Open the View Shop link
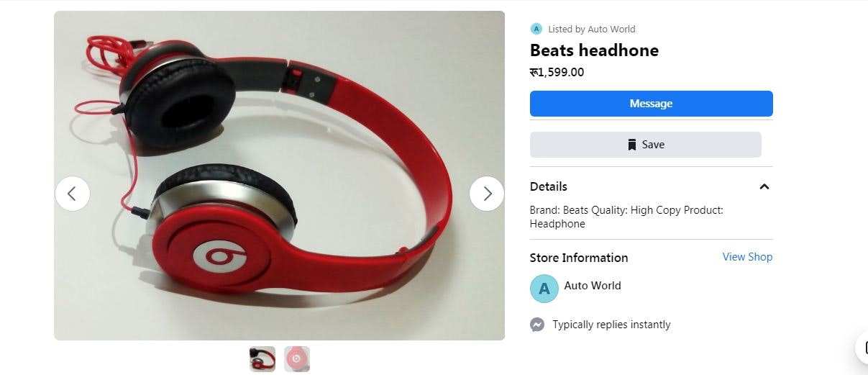The height and width of the screenshot is (375, 868). click(747, 257)
